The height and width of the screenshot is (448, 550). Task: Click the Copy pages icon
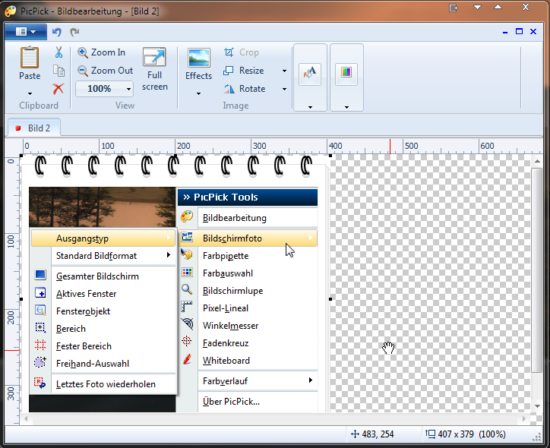tap(59, 71)
